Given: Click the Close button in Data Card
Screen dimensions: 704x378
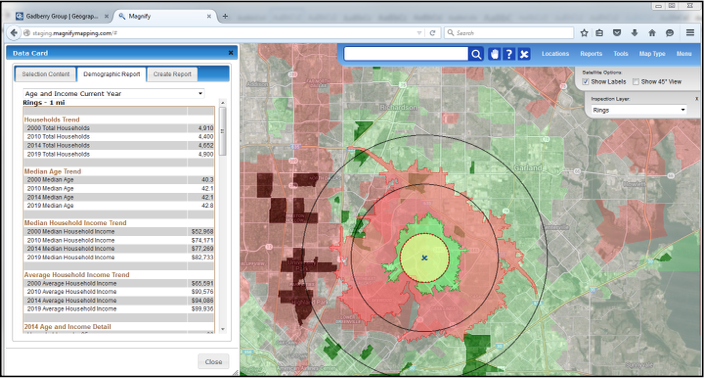Looking at the screenshot, I should pos(213,361).
